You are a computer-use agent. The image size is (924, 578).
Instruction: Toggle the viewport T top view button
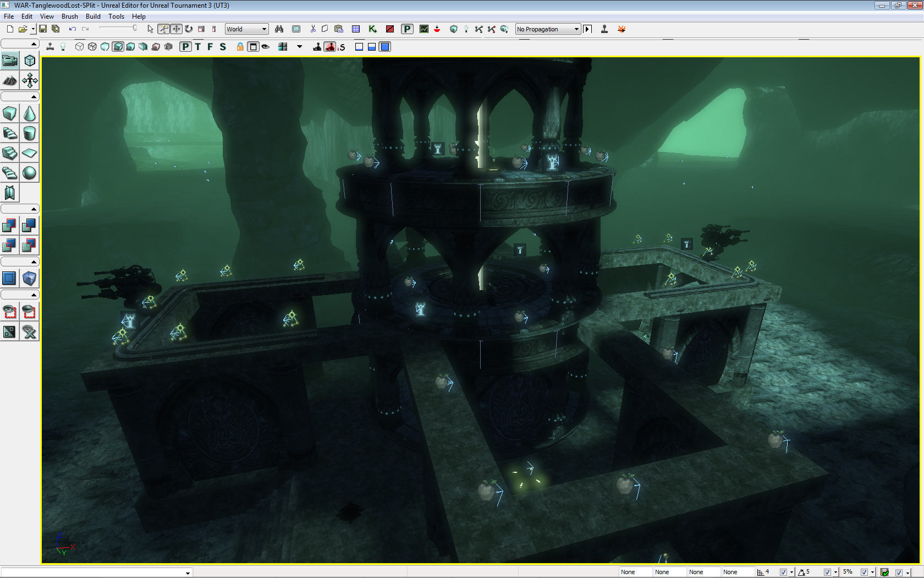coord(198,47)
